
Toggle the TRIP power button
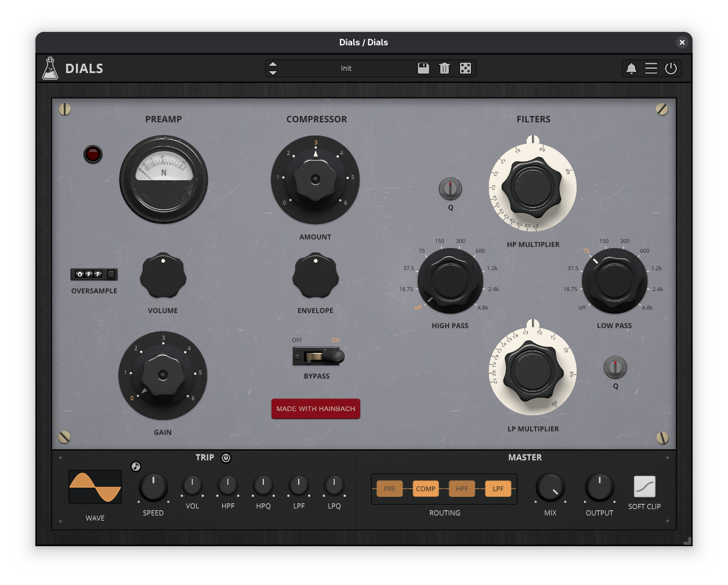click(226, 457)
